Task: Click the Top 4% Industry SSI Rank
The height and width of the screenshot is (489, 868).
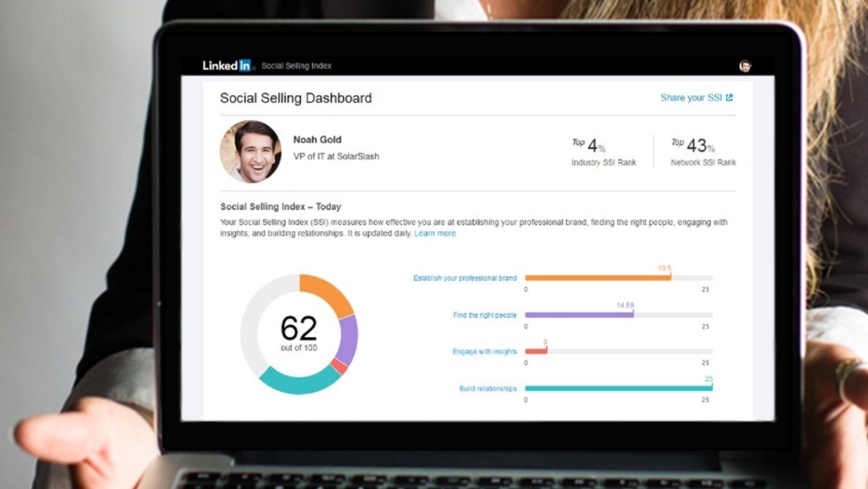Action: [603, 152]
